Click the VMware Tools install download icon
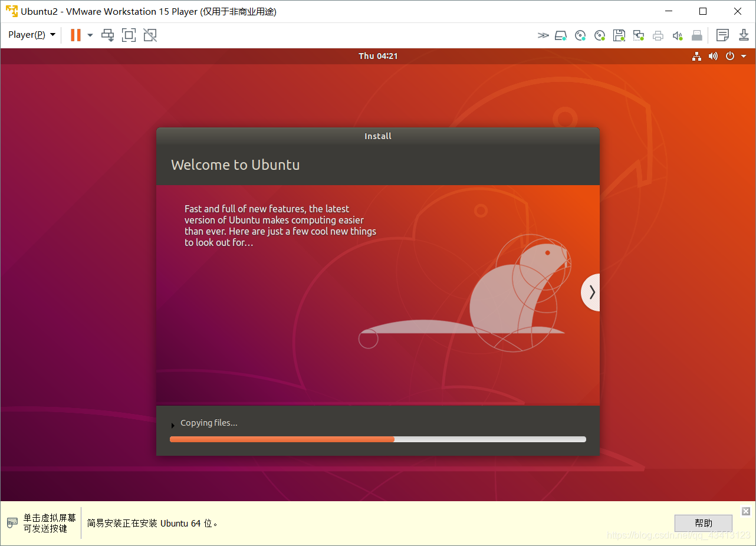 (x=744, y=35)
